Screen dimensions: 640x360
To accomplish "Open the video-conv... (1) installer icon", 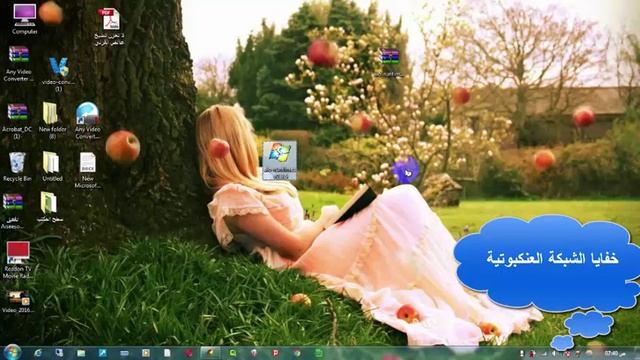I will click(59, 73).
